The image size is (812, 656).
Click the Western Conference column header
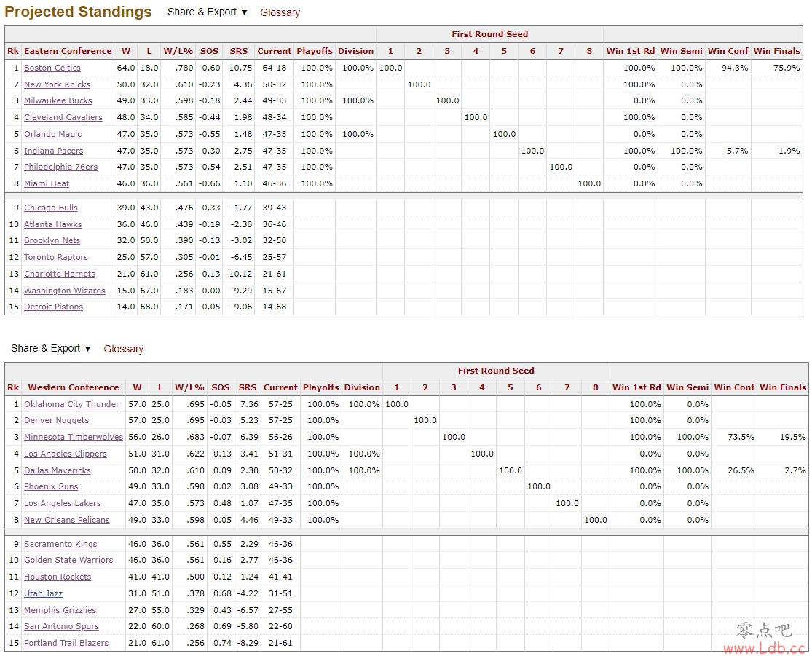click(x=74, y=387)
